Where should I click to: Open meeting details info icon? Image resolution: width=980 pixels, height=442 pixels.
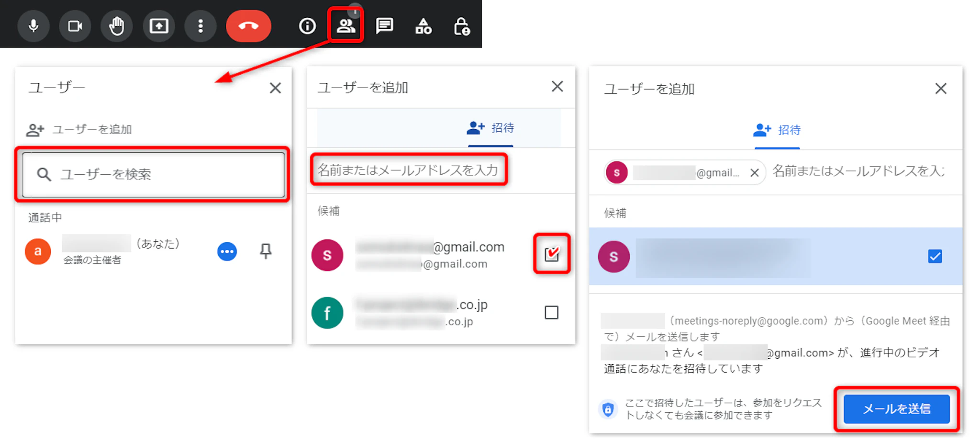307,26
